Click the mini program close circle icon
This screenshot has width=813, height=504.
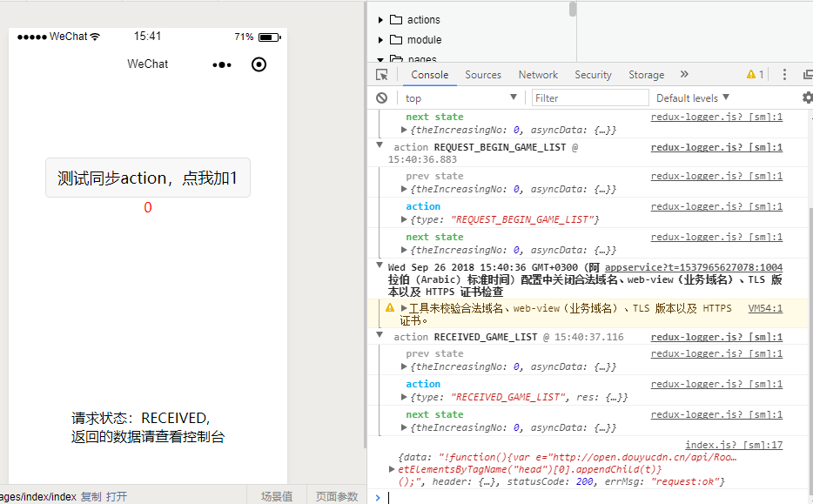pos(259,64)
